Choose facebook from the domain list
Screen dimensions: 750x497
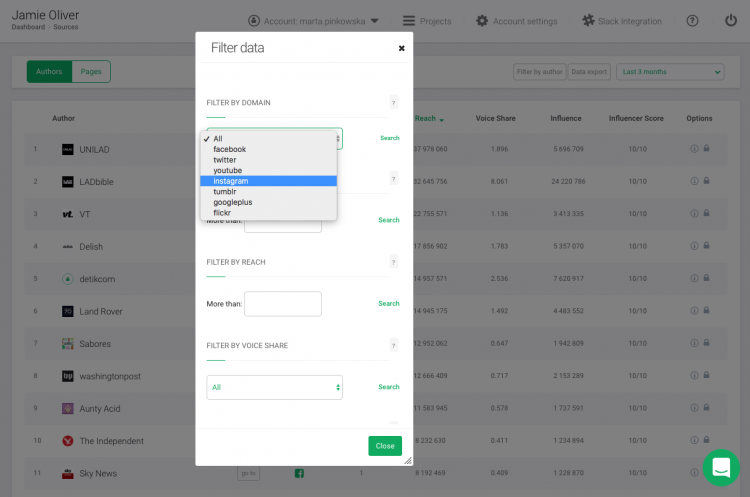pos(268,149)
